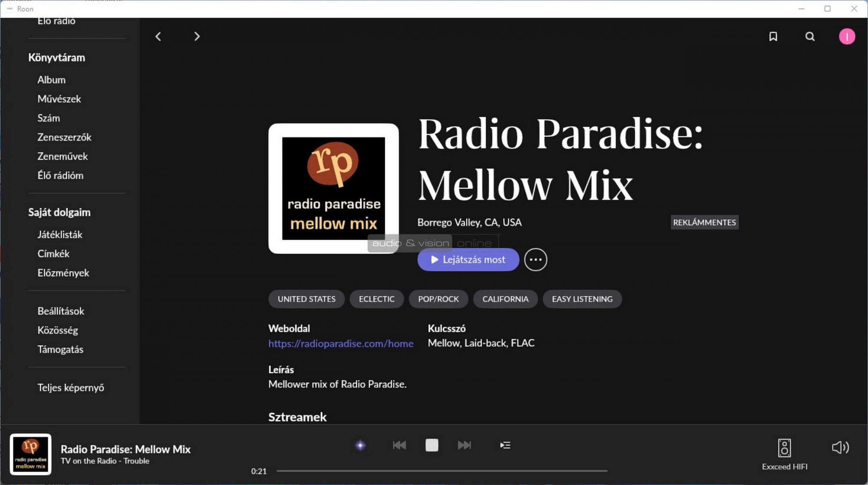Select the ECLECTIC tag
Image resolution: width=868 pixels, height=485 pixels.
(x=377, y=299)
